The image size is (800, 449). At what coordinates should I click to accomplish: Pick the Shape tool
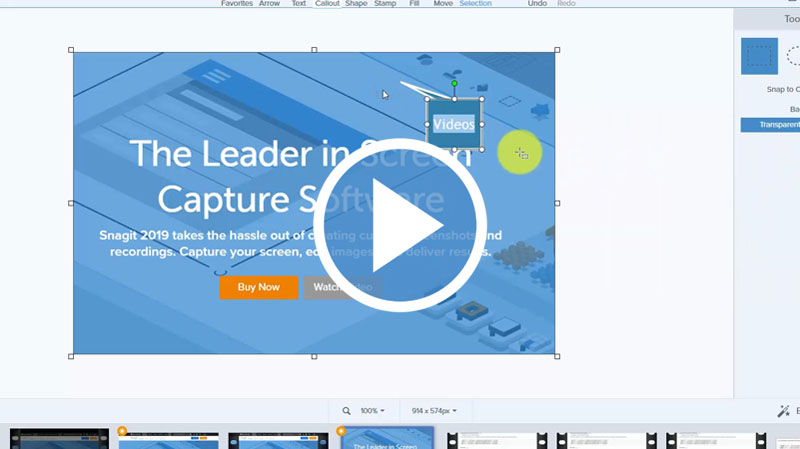(x=356, y=4)
